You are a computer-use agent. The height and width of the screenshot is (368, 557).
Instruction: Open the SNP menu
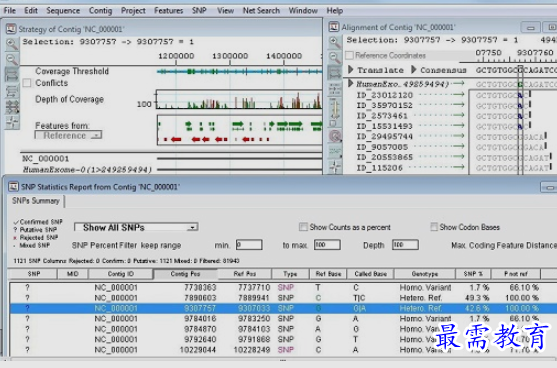(x=199, y=11)
